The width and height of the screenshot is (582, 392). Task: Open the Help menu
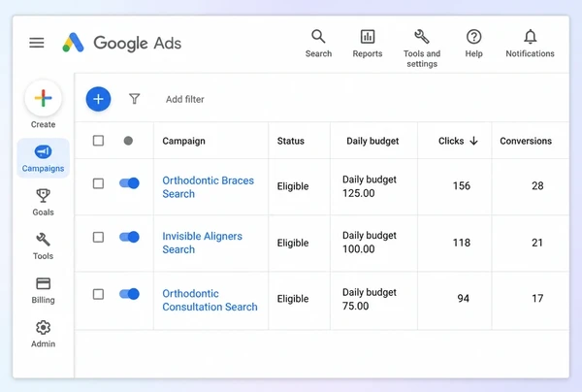click(x=474, y=44)
